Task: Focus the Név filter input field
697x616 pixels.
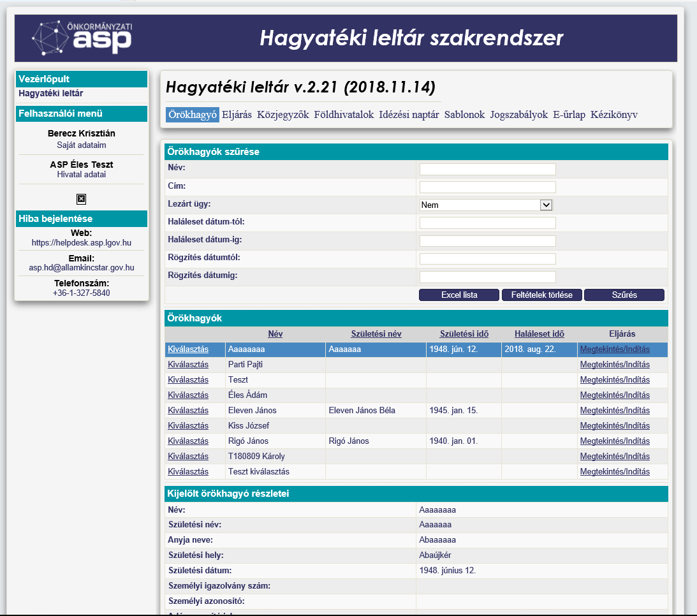Action: 488,170
